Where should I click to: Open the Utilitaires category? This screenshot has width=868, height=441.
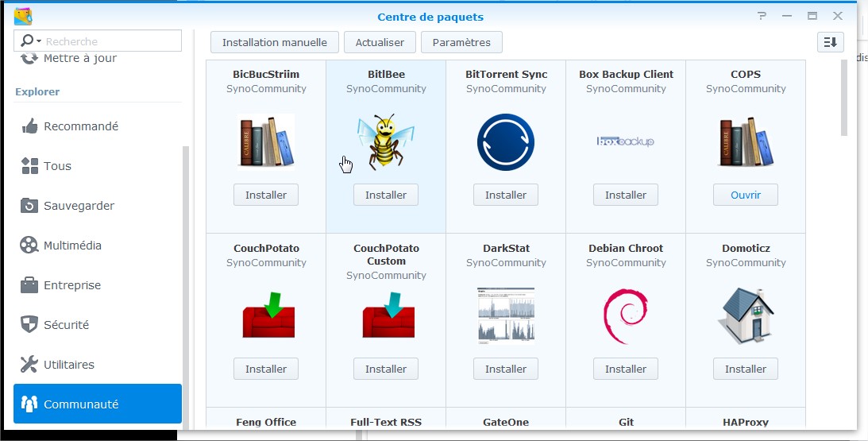pyautogui.click(x=98, y=365)
